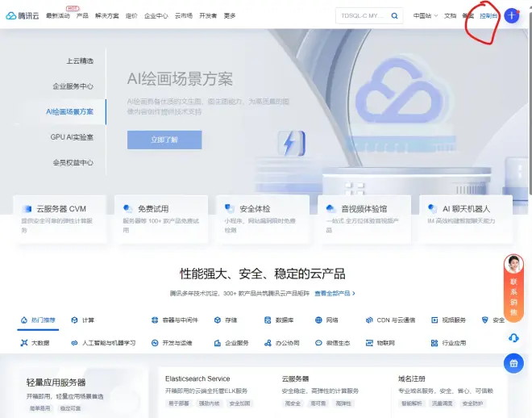Select the 企业服务中心 banner tab
532x418 pixels.
tap(73, 86)
